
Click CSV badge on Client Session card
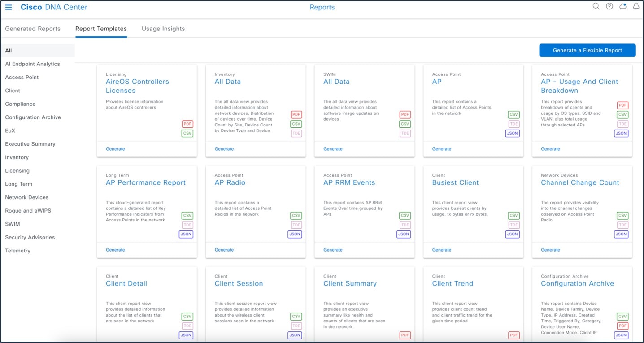296,317
